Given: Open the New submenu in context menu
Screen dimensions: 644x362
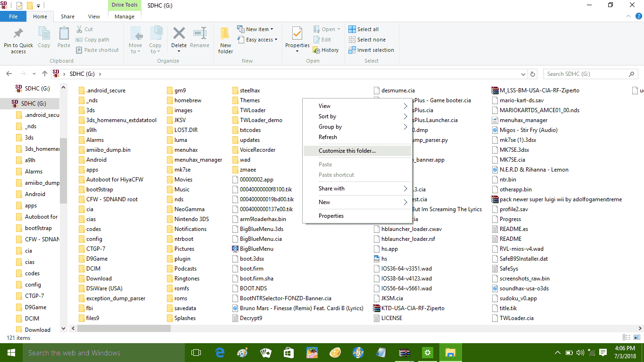Looking at the screenshot, I should click(x=357, y=202).
